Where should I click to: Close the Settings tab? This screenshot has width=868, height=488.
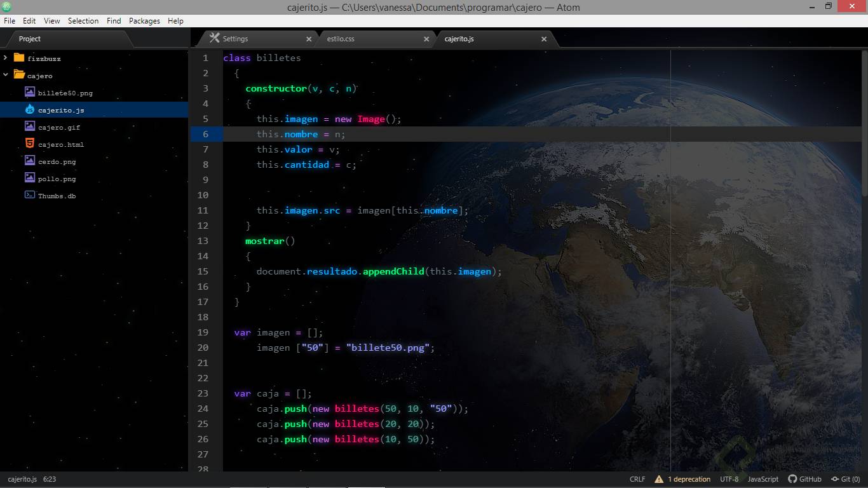coord(309,39)
